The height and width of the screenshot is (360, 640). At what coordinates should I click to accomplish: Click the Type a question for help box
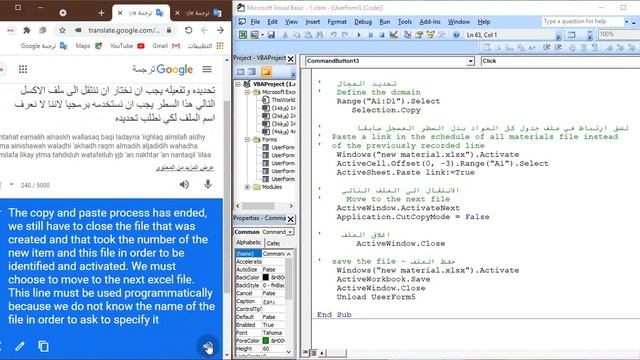582,21
